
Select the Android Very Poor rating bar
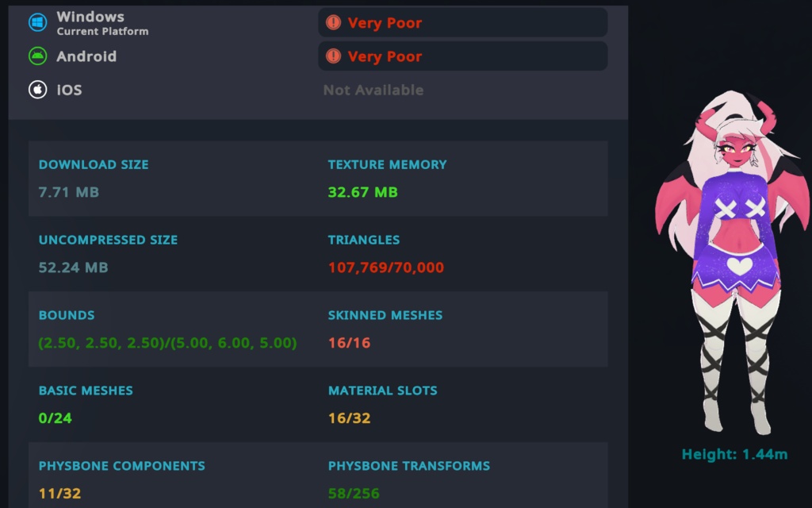click(x=463, y=56)
